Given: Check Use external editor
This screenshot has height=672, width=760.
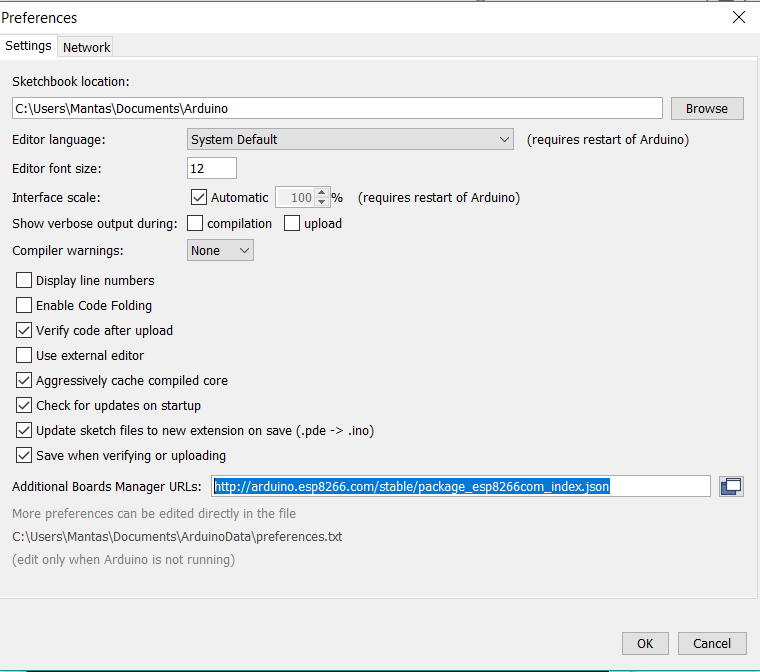Looking at the screenshot, I should [x=24, y=355].
